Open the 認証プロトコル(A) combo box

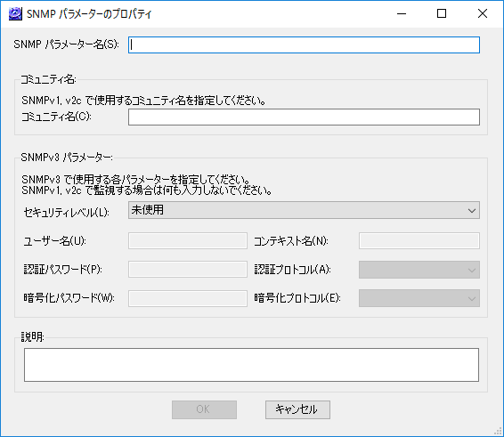tap(419, 270)
